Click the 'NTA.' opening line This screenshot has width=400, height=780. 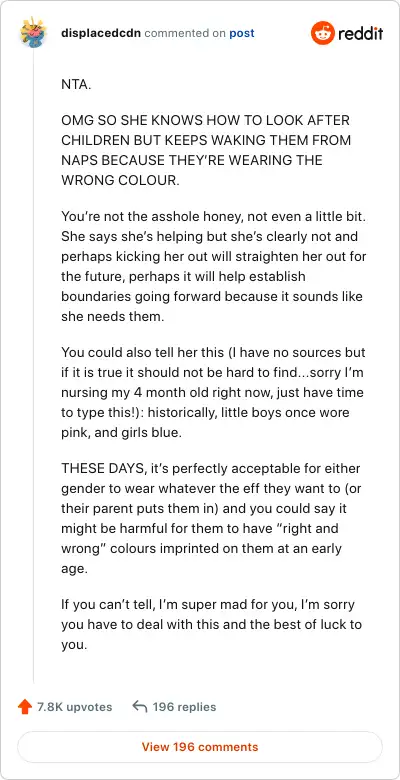point(77,85)
